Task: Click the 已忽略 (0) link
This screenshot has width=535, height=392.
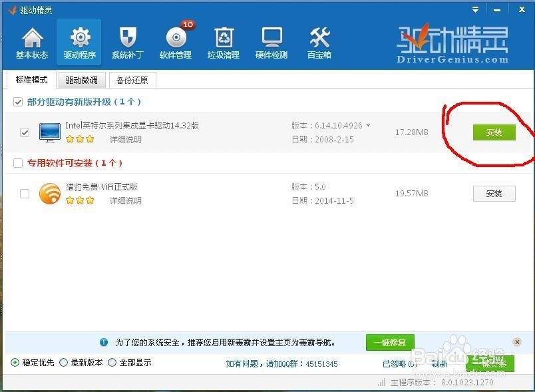Action: tap(400, 363)
